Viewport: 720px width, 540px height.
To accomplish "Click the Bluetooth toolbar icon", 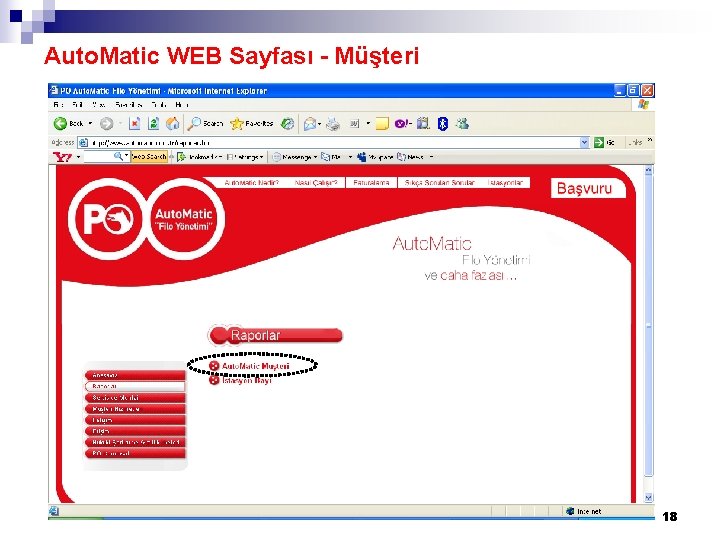I will 443,124.
